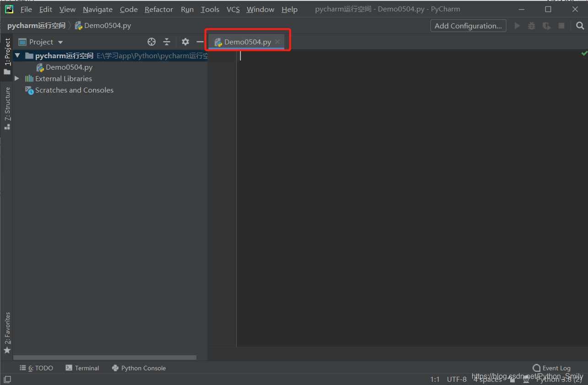Open the Run menu

click(187, 9)
